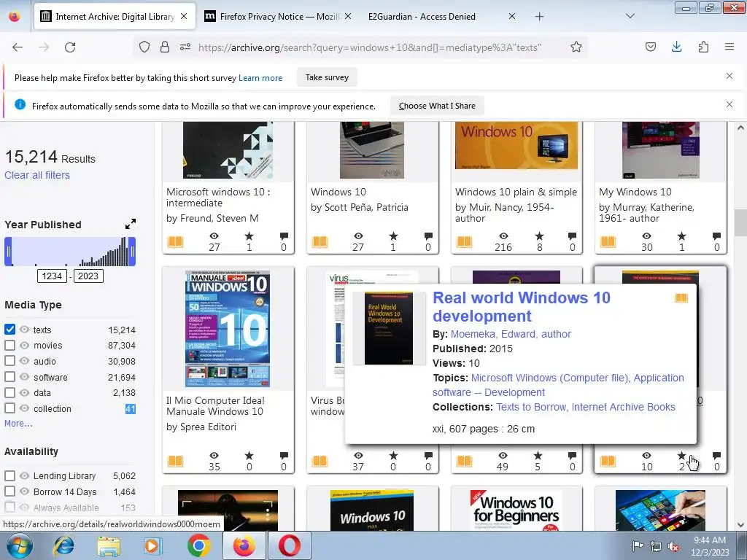Open author Moemeka, Edward link
747x560 pixels.
click(x=511, y=334)
